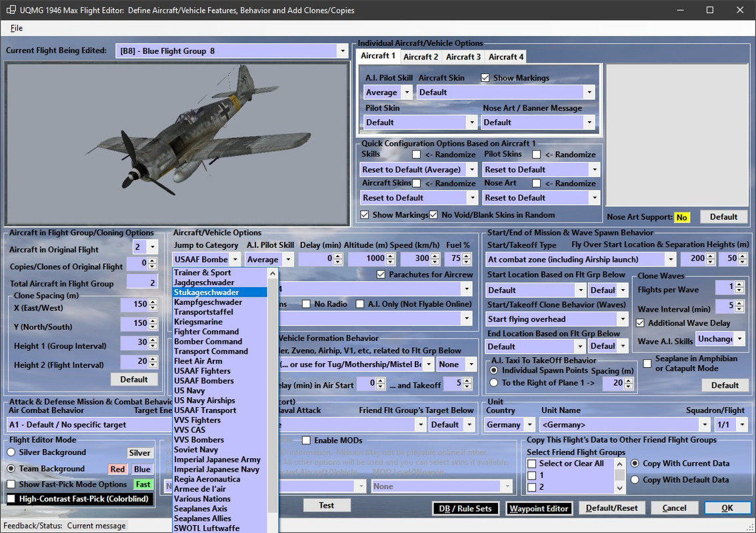Pick Imperial Japanese Navy category
The width and height of the screenshot is (756, 533).
[219, 470]
